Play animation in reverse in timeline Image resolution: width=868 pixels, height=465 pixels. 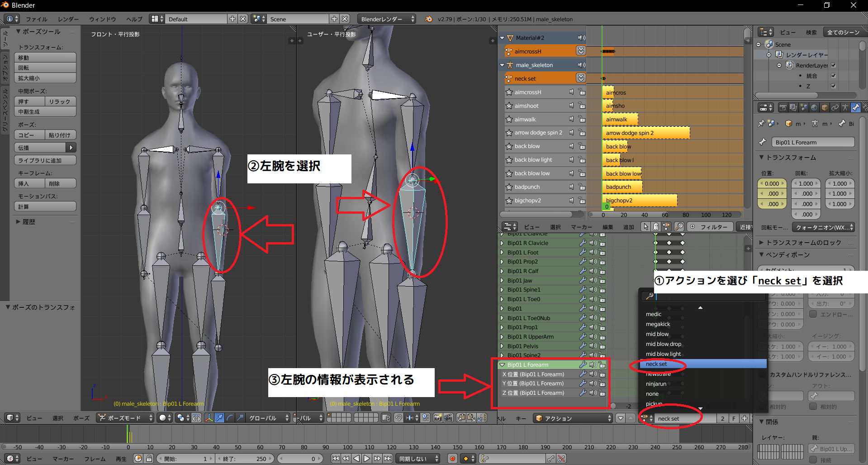point(356,459)
